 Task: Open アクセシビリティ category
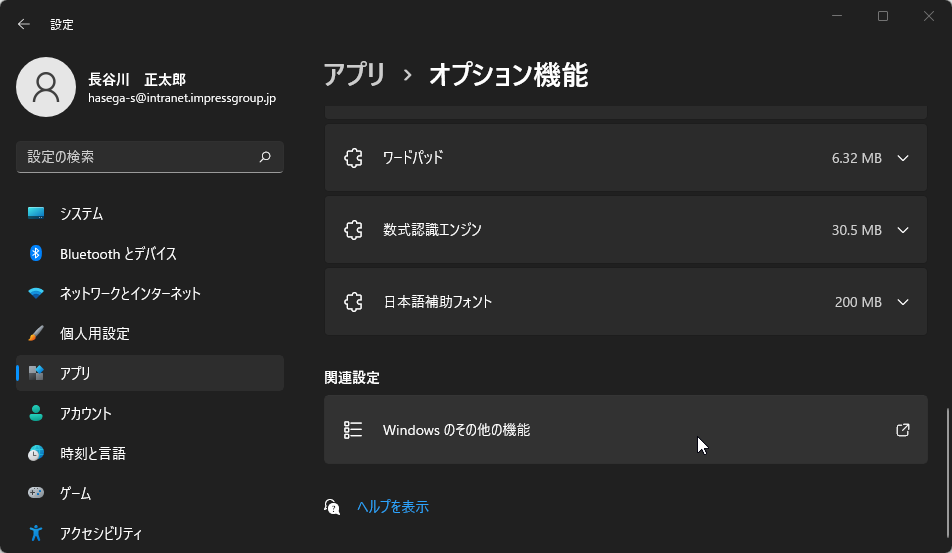tap(150, 533)
